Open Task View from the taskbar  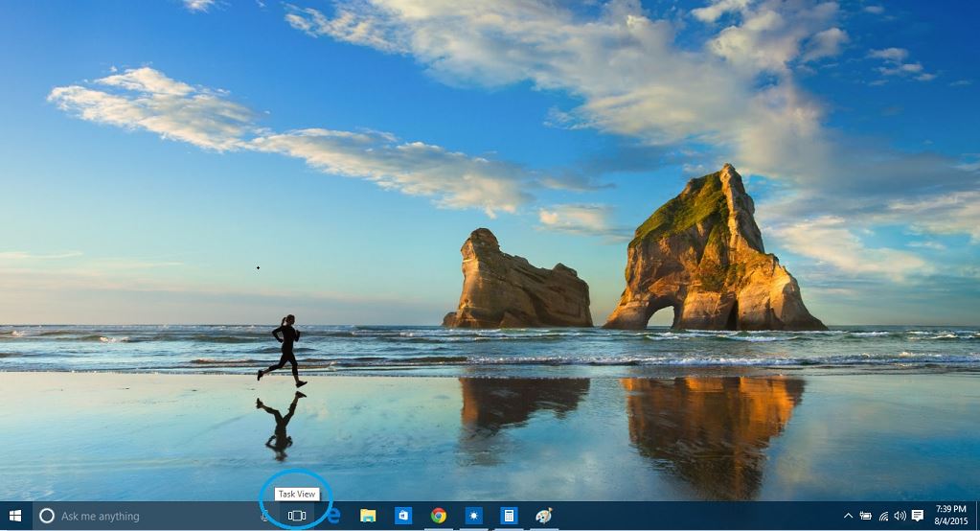coord(297,516)
